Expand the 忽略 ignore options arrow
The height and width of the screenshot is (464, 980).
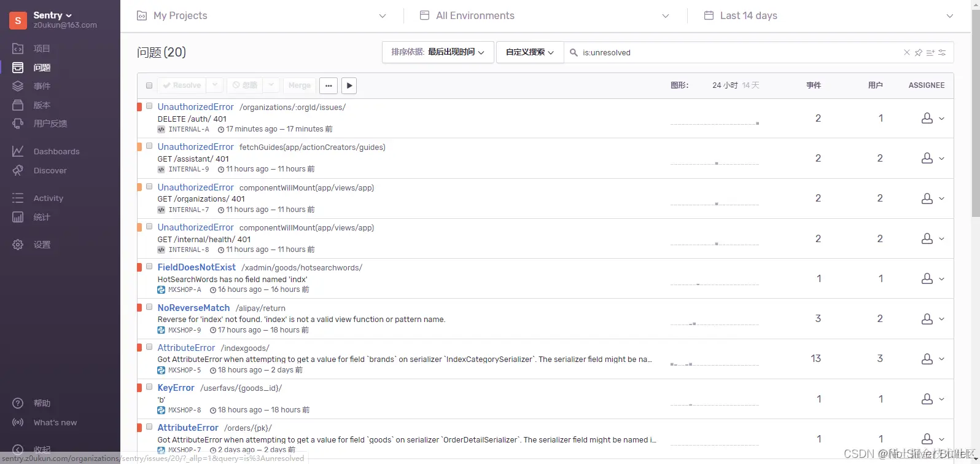coord(271,85)
